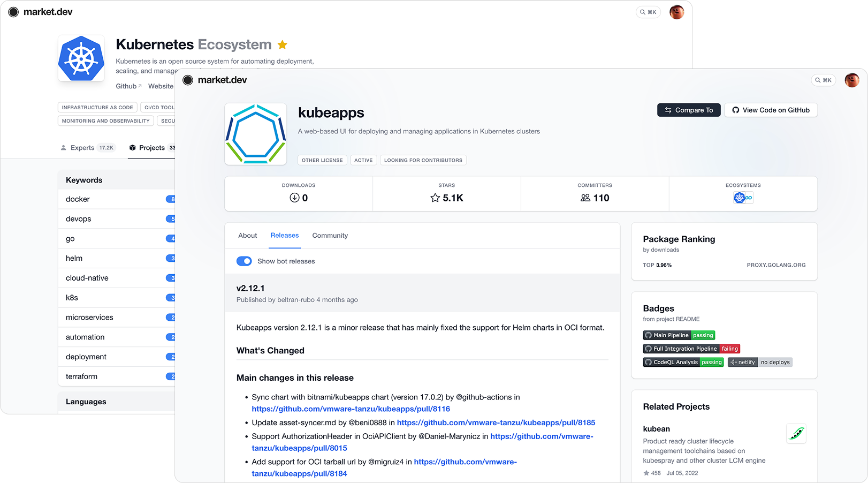Click the kubean 458 stars count
This screenshot has width=868, height=483.
(652, 473)
